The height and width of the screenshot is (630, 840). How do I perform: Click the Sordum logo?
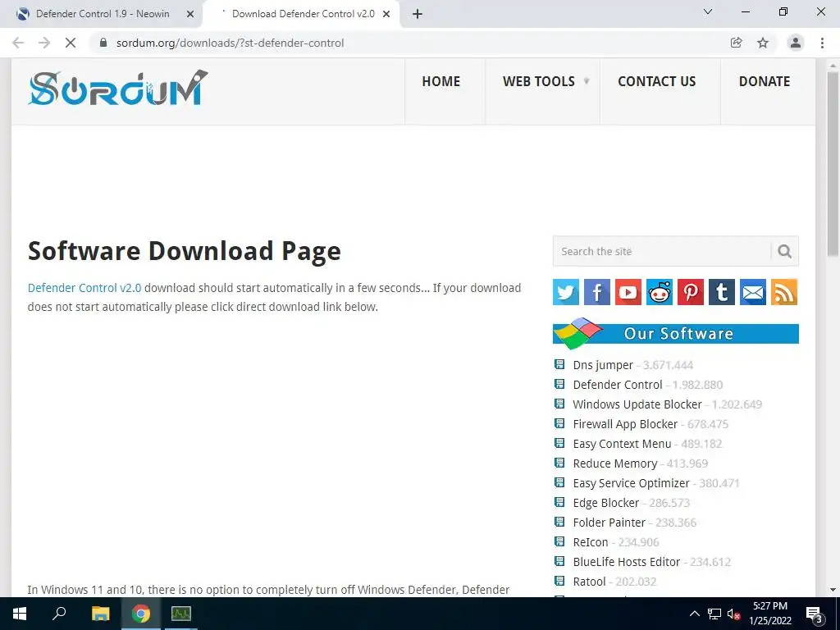coord(118,87)
